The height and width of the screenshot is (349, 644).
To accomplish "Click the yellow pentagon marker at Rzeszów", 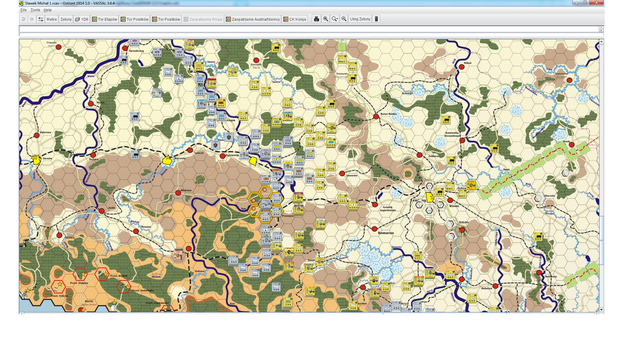I will (x=167, y=160).
